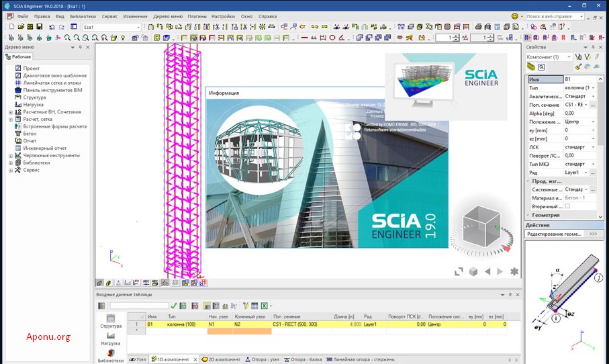Open Проект in the menu tree
This screenshot has height=364, width=609.
pos(31,68)
